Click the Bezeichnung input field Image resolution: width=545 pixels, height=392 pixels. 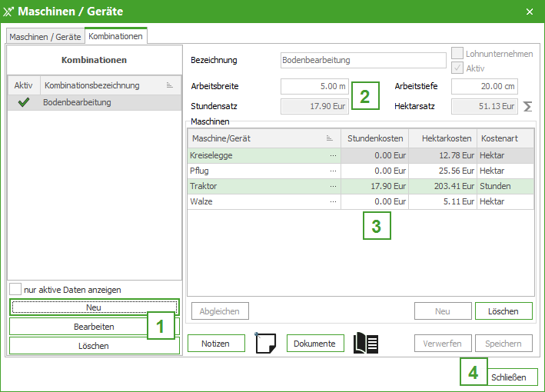pyautogui.click(x=363, y=60)
